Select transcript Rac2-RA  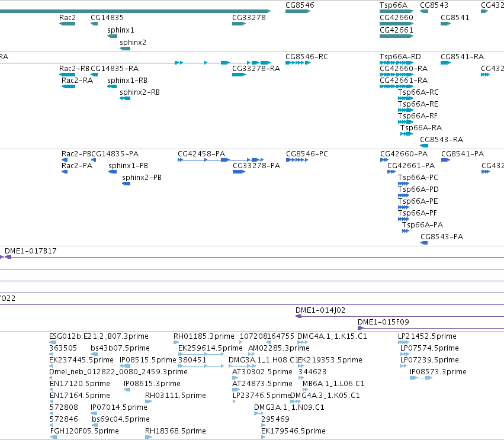click(69, 87)
